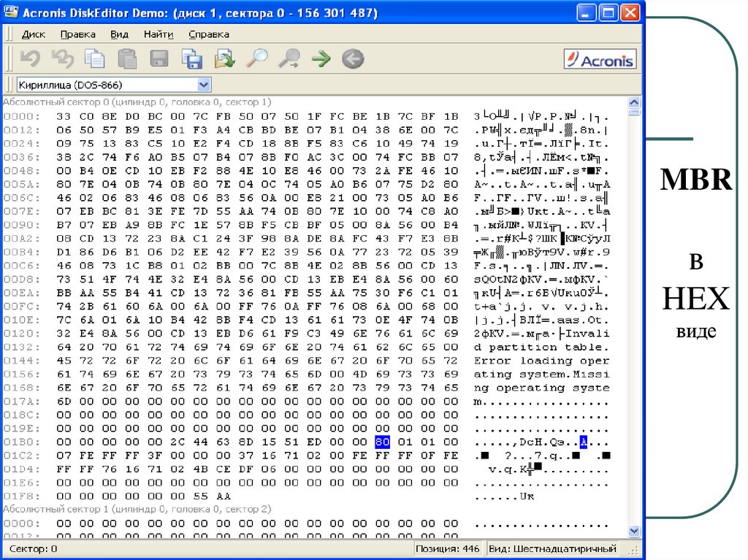Click the Write to File icon

tap(224, 58)
